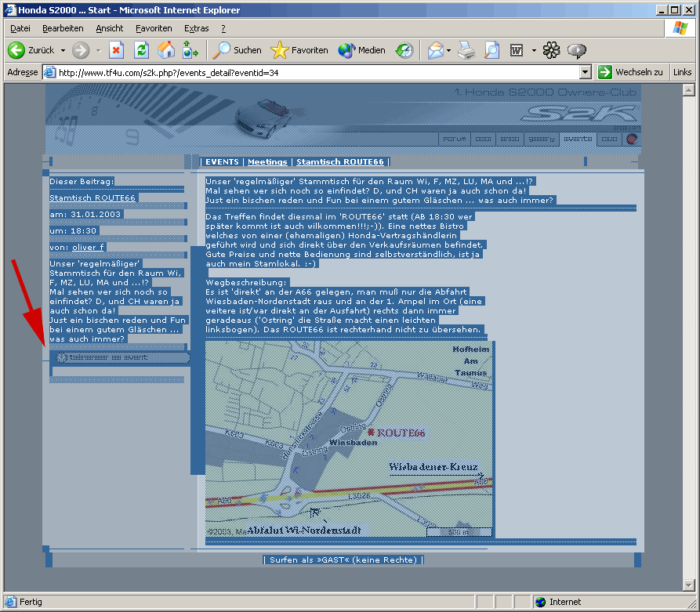Open the Favoriten menu in menu bar
Image resolution: width=700 pixels, height=612 pixels.
pos(153,28)
